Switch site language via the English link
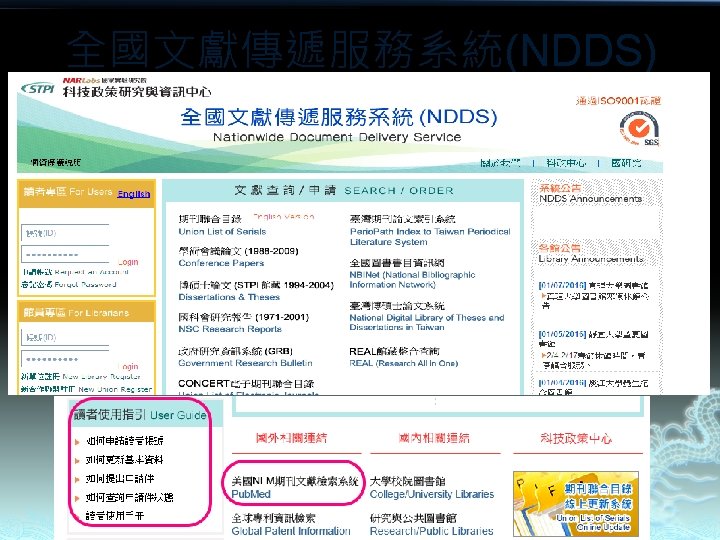This screenshot has width=720, height=540. (x=133, y=194)
